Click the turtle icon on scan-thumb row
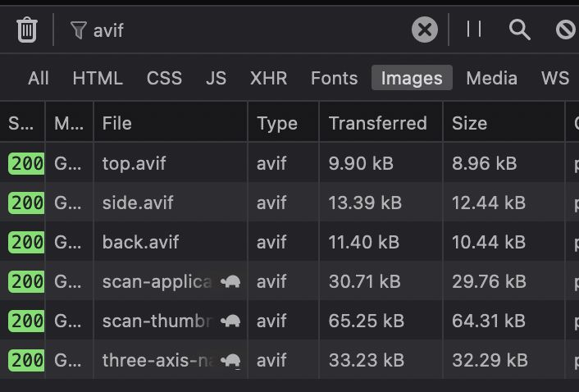Image resolution: width=579 pixels, height=392 pixels. 230,321
